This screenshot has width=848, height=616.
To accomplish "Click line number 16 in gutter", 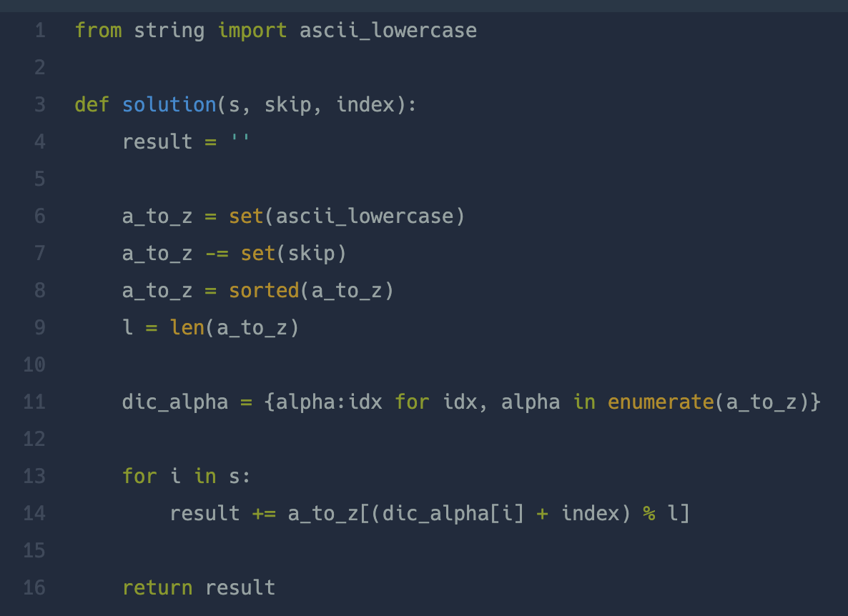I will coord(34,588).
